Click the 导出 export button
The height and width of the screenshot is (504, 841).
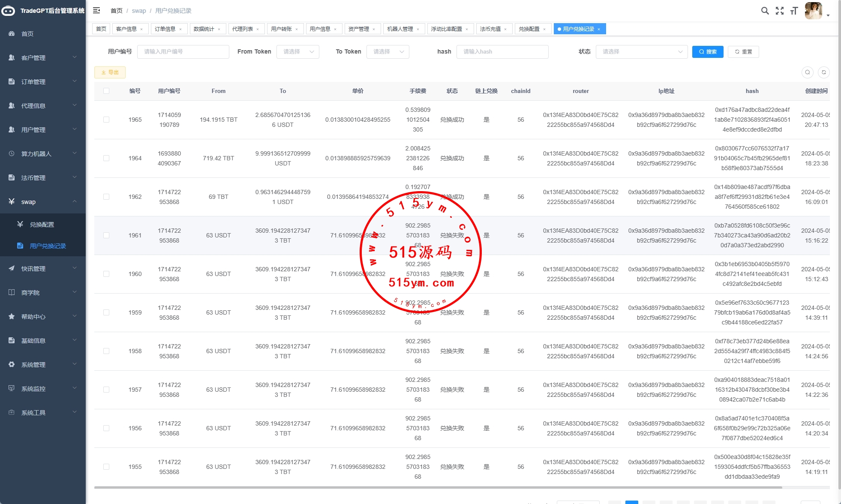(x=110, y=72)
